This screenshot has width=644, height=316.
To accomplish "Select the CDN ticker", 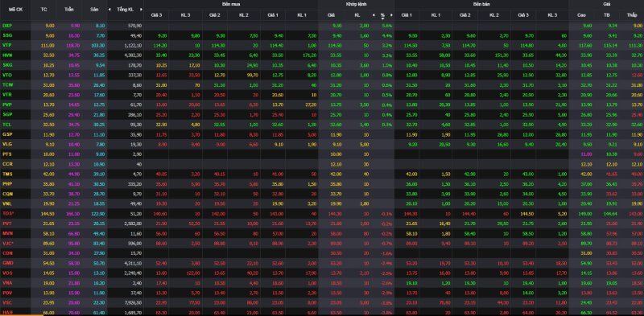I will tap(7, 253).
